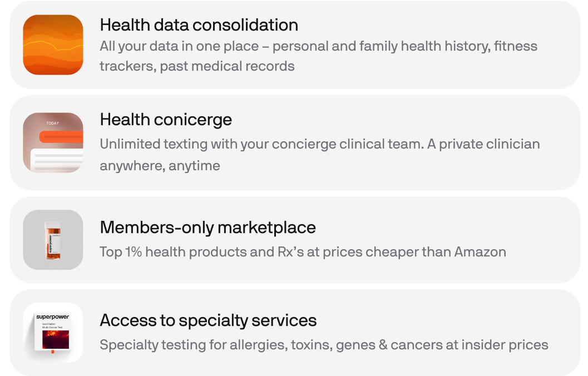Open the Members-only marketplace heading

coord(207,227)
